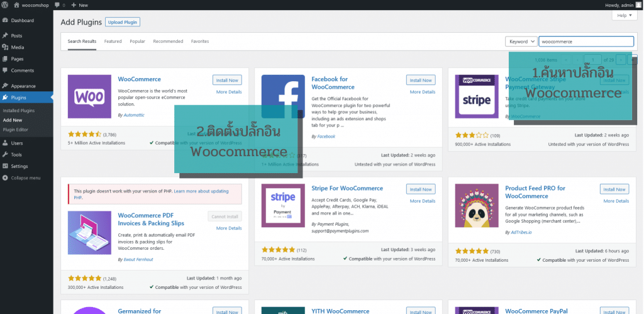
Task: Open Dashboard from the sidebar
Action: click(x=22, y=20)
